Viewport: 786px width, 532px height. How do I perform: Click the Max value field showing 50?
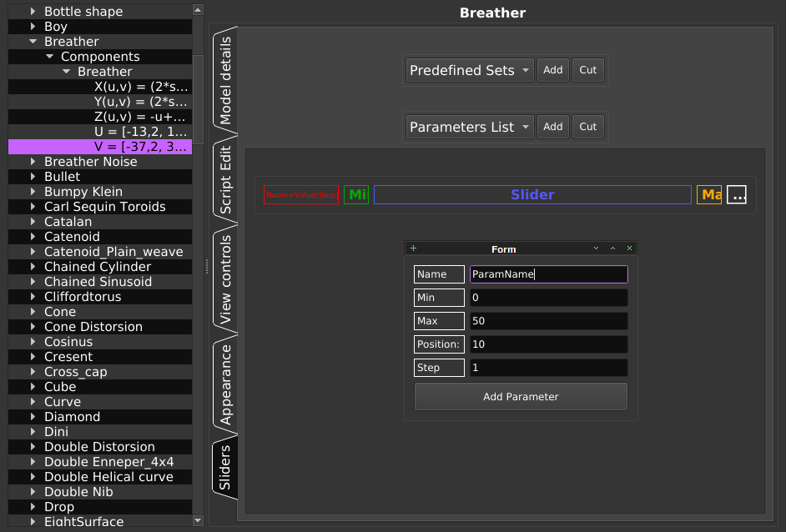pyautogui.click(x=549, y=321)
